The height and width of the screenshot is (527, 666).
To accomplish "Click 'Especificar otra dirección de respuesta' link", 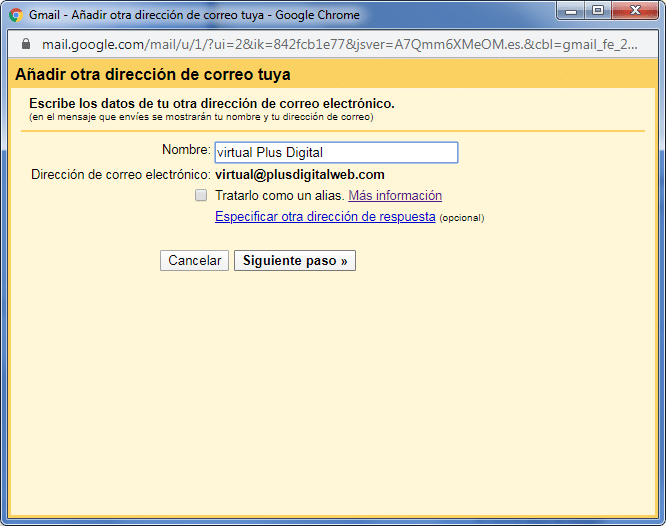I will [325, 217].
